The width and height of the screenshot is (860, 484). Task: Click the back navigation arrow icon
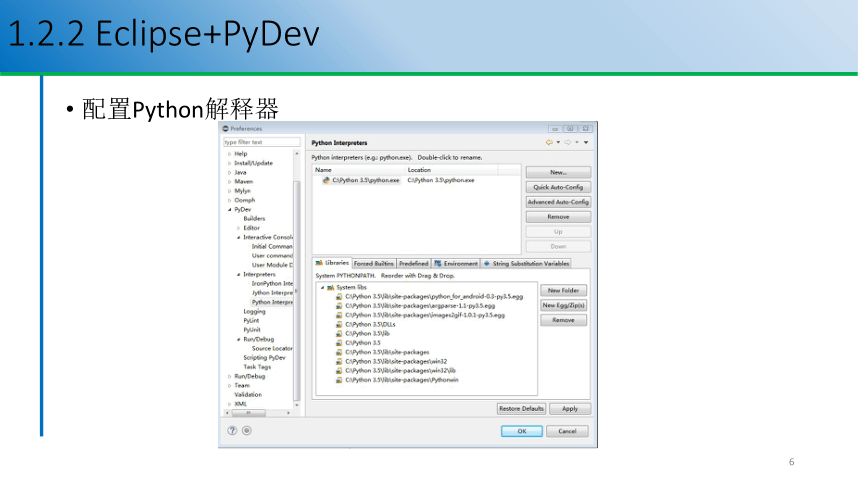[549, 143]
